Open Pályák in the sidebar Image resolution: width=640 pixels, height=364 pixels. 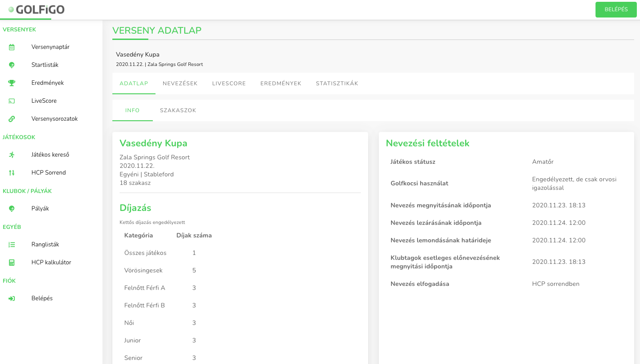pos(40,209)
